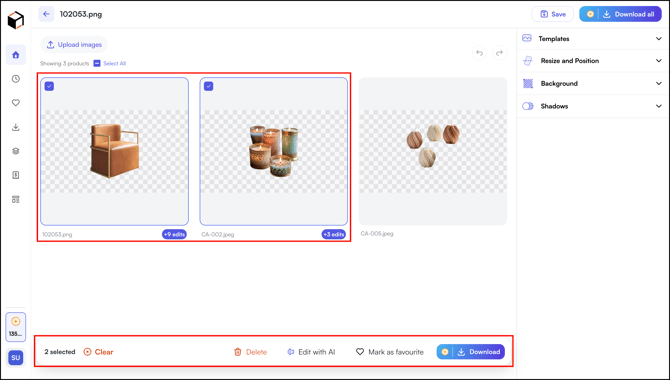Screen dimensions: 670x380
Task: Select the armchair product thumbnail
Action: pos(115,151)
